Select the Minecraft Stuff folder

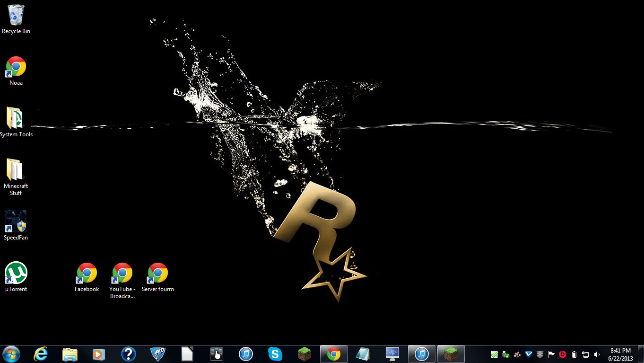tap(16, 177)
